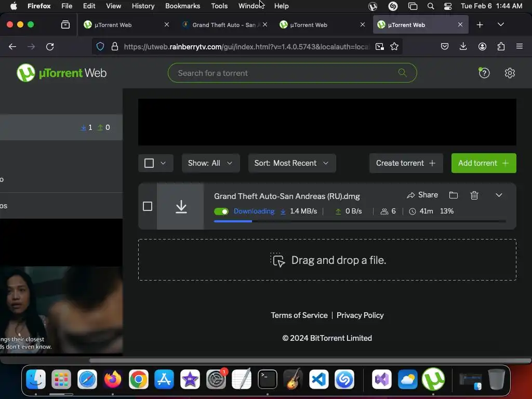Open a new tab with plus button

coord(480,25)
